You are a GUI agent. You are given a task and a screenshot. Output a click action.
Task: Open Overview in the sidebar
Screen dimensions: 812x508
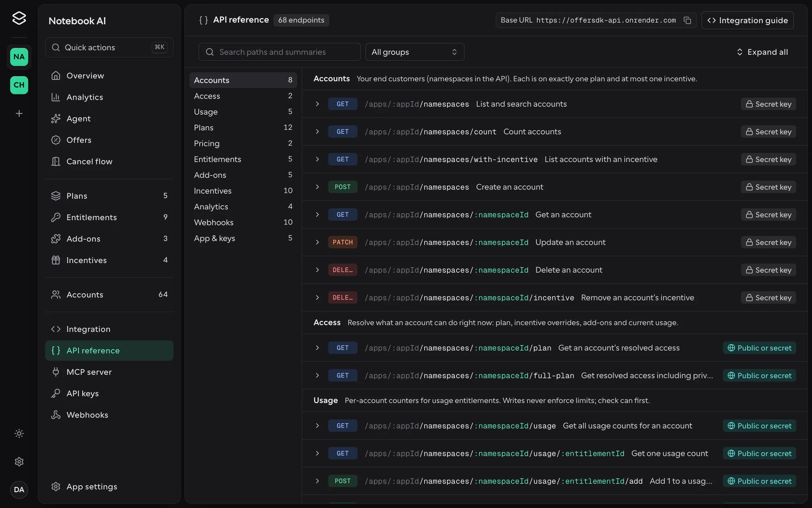click(x=109, y=75)
